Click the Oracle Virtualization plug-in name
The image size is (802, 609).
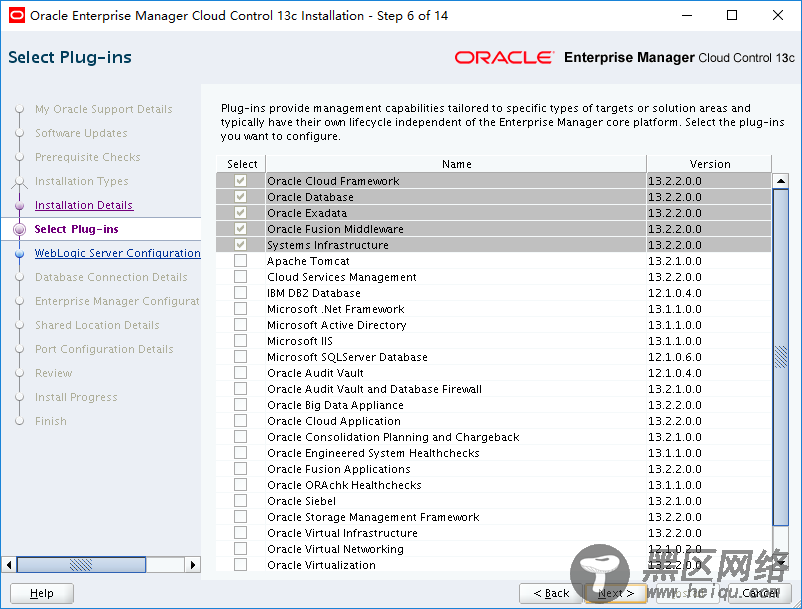321,565
